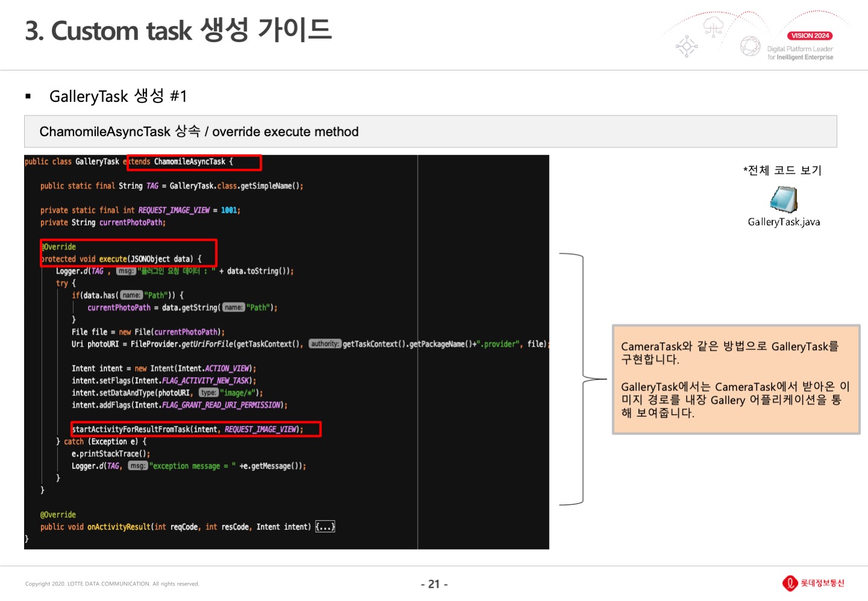This screenshot has width=868, height=601.
Task: Click the circular globe icon in header
Action: coord(750,46)
